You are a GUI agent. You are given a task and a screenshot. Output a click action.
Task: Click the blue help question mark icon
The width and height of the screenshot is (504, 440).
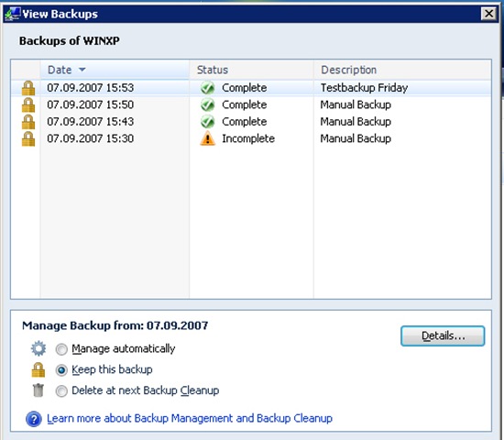[34, 419]
